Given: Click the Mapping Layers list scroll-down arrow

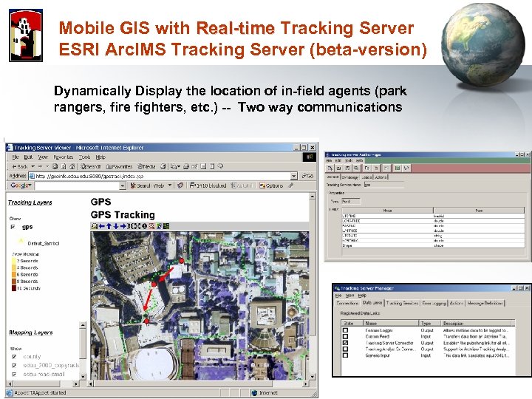Looking at the screenshot, I should pos(83,376).
